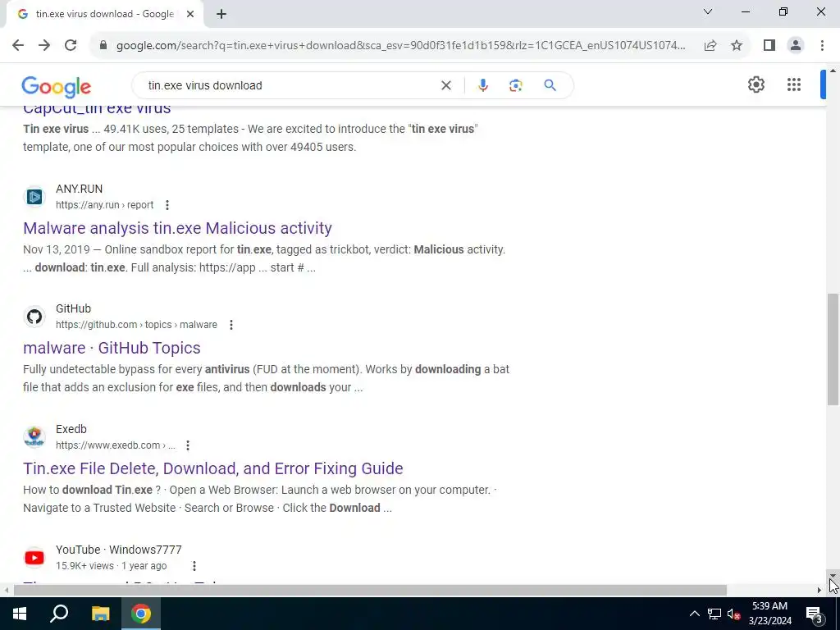Image resolution: width=840 pixels, height=630 pixels.
Task: Open the more options dots for GitHub result
Action: pyautogui.click(x=231, y=325)
